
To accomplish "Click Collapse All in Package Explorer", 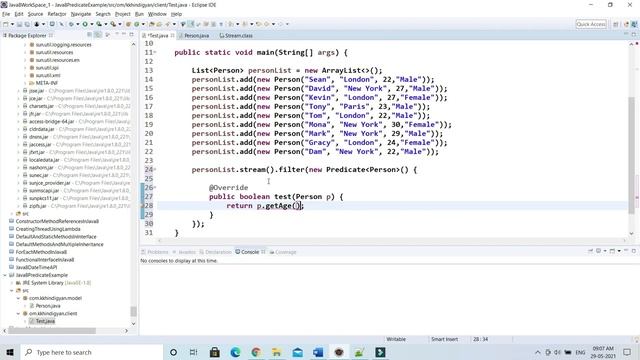I will [89, 35].
